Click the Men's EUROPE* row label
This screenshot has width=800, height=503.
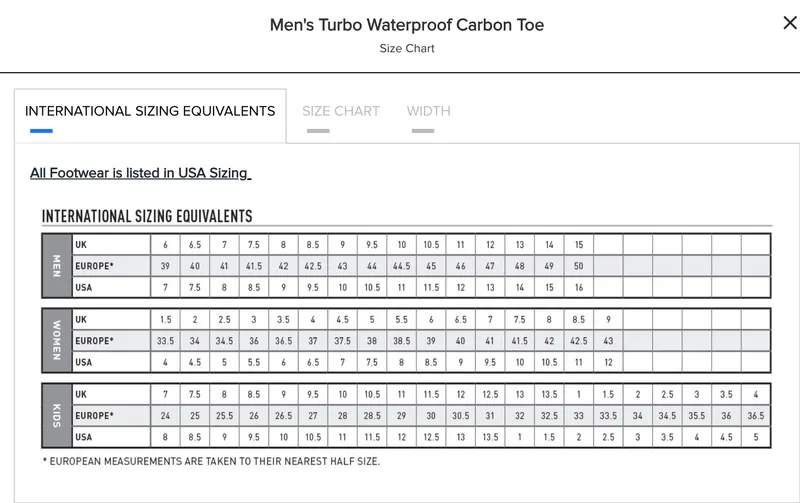(x=95, y=266)
